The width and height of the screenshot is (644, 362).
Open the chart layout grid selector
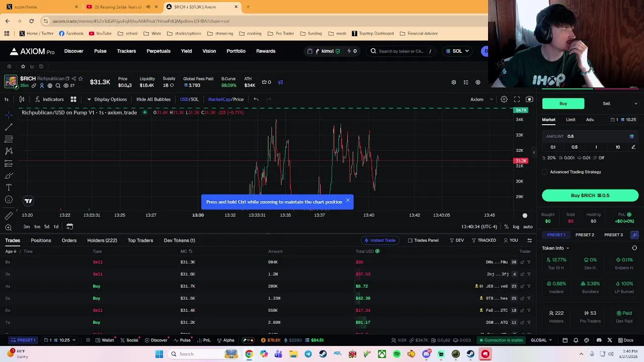(x=73, y=99)
